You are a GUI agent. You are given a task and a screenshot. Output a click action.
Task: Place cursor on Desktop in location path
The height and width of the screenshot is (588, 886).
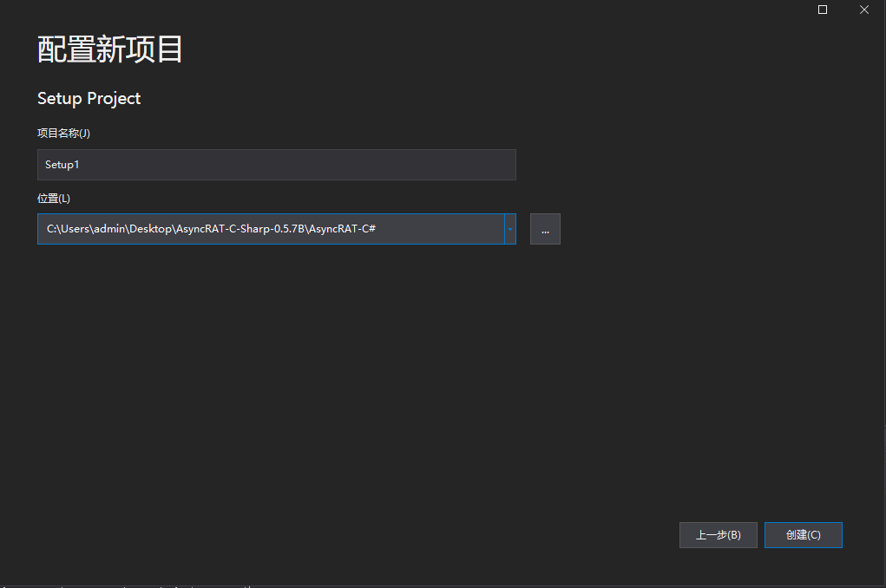click(x=151, y=230)
